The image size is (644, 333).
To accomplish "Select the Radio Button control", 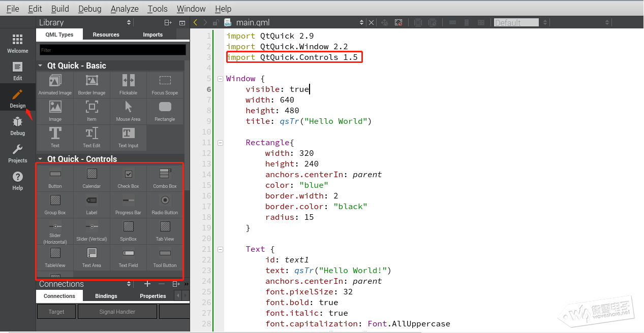I will click(165, 204).
